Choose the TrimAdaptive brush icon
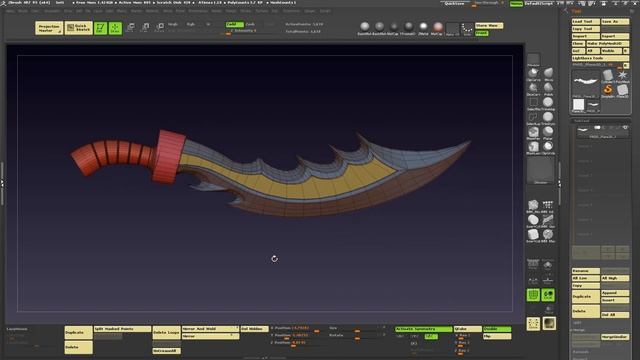Viewport: 640px width, 360px height. pyautogui.click(x=549, y=102)
